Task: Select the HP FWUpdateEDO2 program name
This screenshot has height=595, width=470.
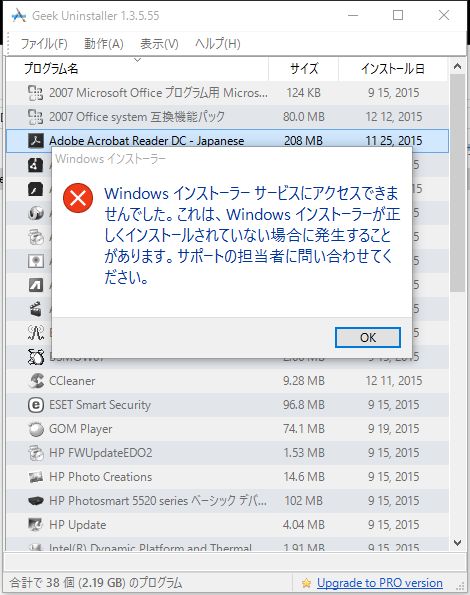Action: pos(101,453)
